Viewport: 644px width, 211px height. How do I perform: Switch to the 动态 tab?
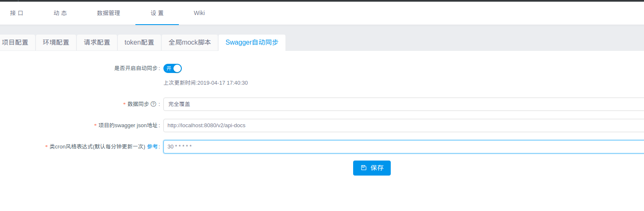point(60,13)
